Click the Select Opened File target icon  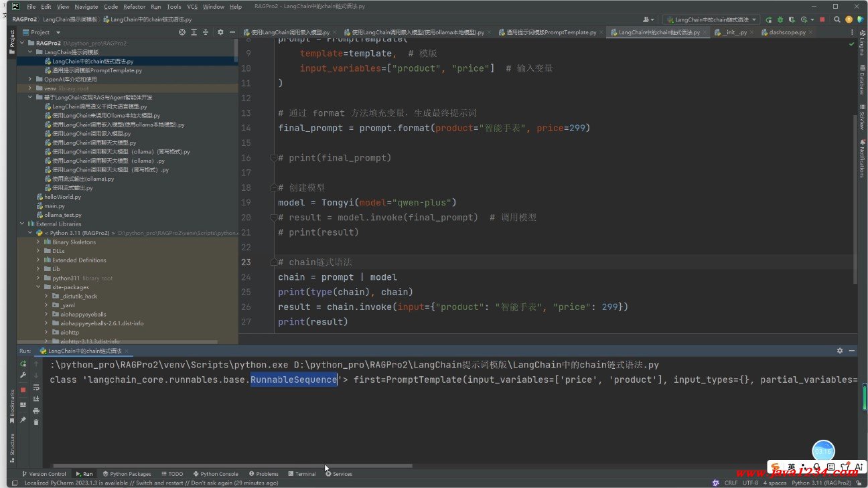point(182,32)
